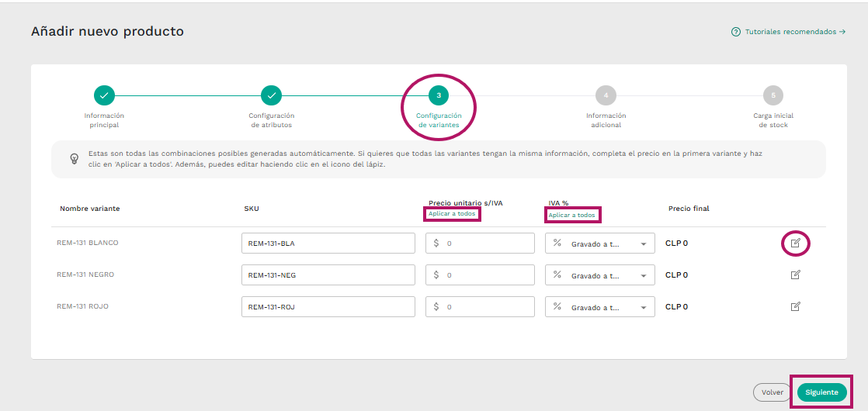Click the CLP 0 final price for BLANCO
Image resolution: width=868 pixels, height=411 pixels.
(x=676, y=243)
